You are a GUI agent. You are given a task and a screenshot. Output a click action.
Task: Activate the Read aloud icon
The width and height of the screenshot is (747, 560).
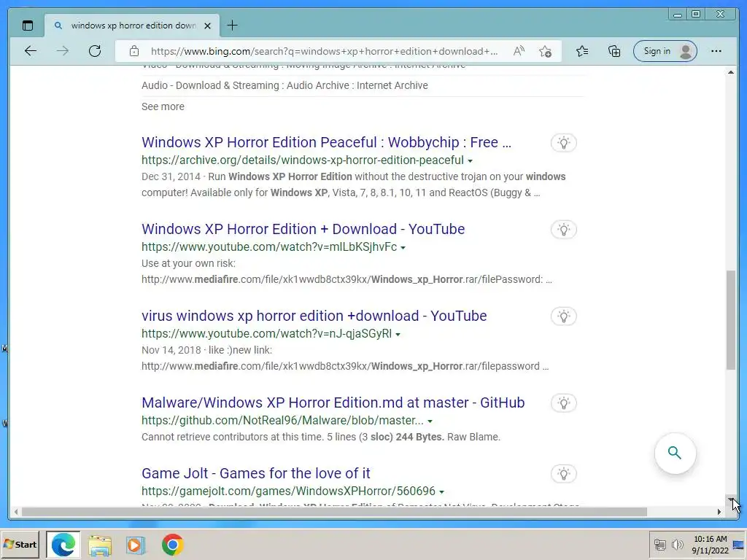pos(519,51)
